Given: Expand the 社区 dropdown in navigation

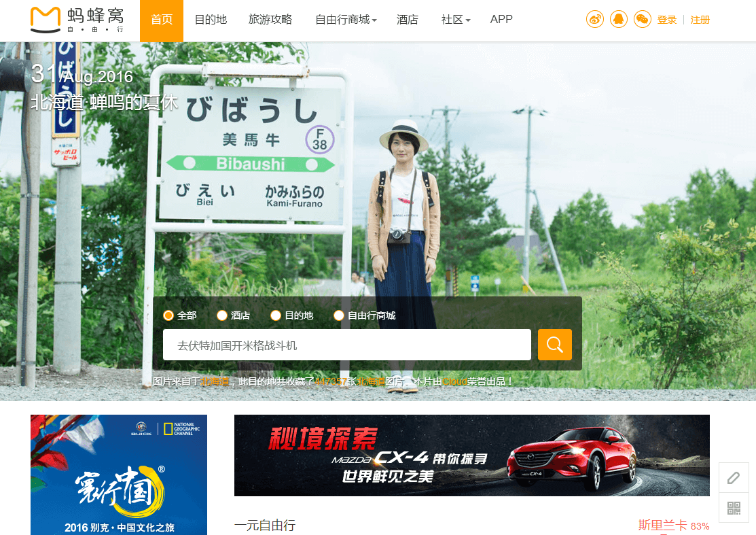Looking at the screenshot, I should pos(456,20).
